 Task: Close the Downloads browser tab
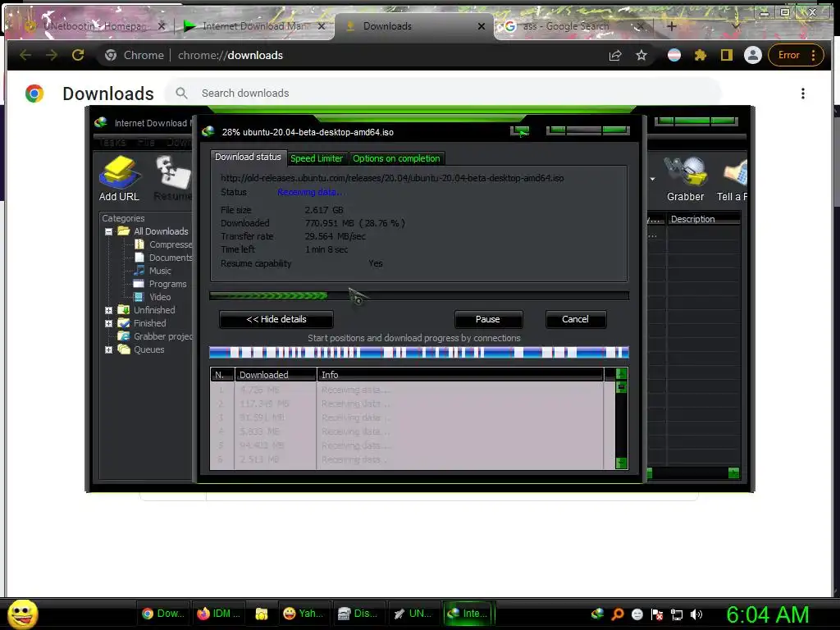[481, 26]
